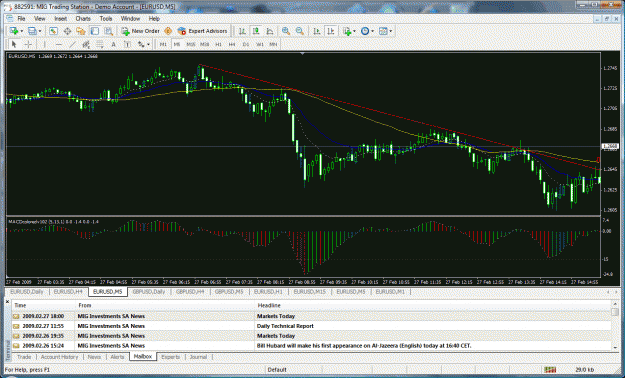This screenshot has height=378, width=625.
Task: Open the Data Window panel
Action: (x=67, y=31)
